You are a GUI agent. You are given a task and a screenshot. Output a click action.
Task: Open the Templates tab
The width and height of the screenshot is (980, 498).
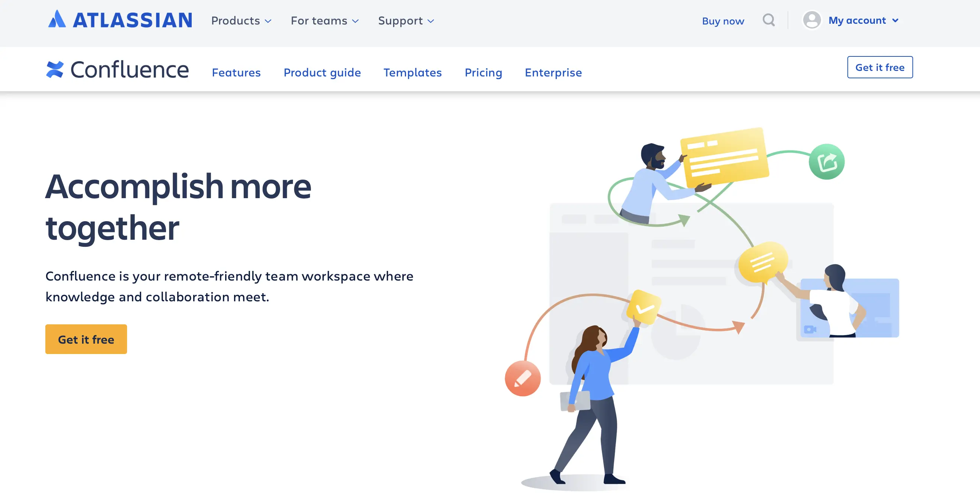click(412, 72)
